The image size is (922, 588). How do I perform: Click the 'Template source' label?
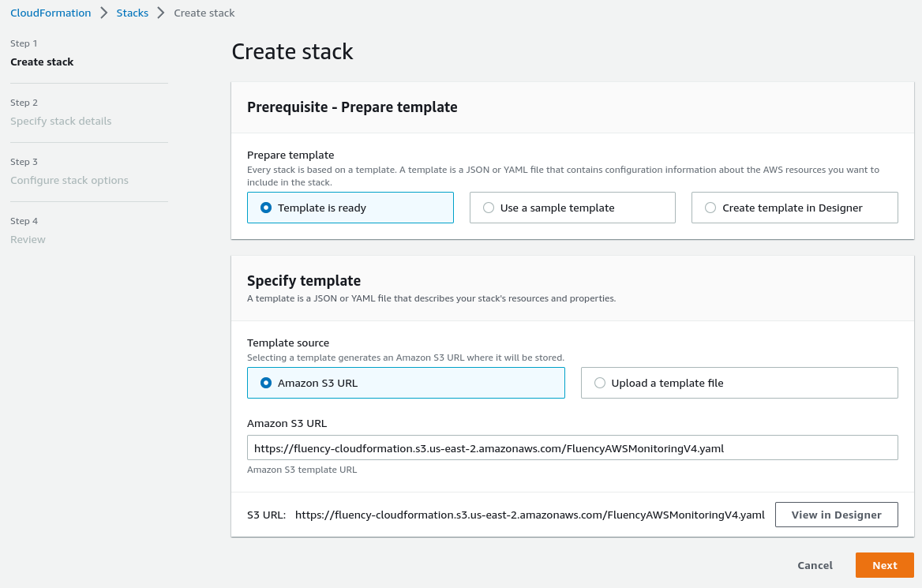tap(288, 343)
